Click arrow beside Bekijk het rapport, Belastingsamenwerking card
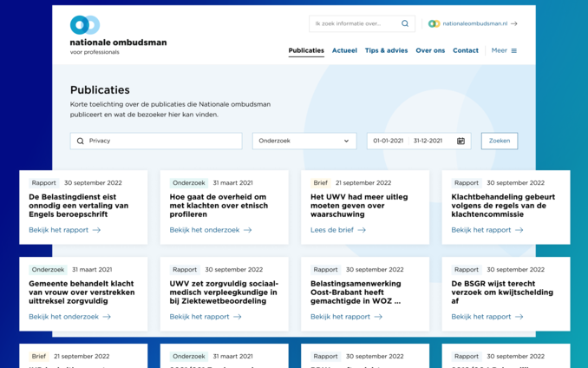The width and height of the screenshot is (588, 368). (x=378, y=317)
